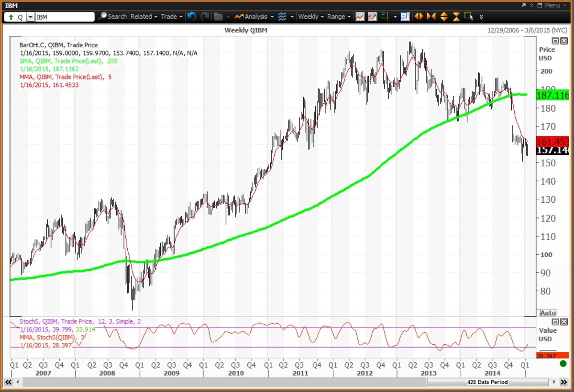Minimize the stochastic indicator pane

[555, 322]
